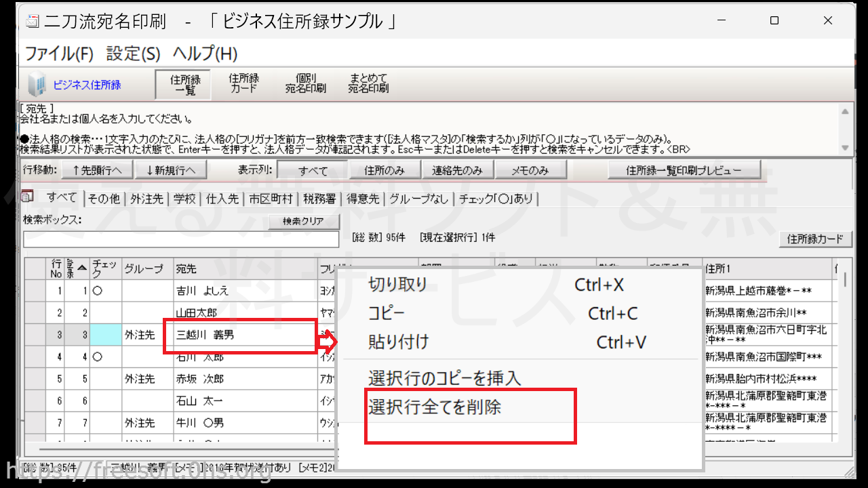Switch to the 外注先 tab

pos(147,199)
